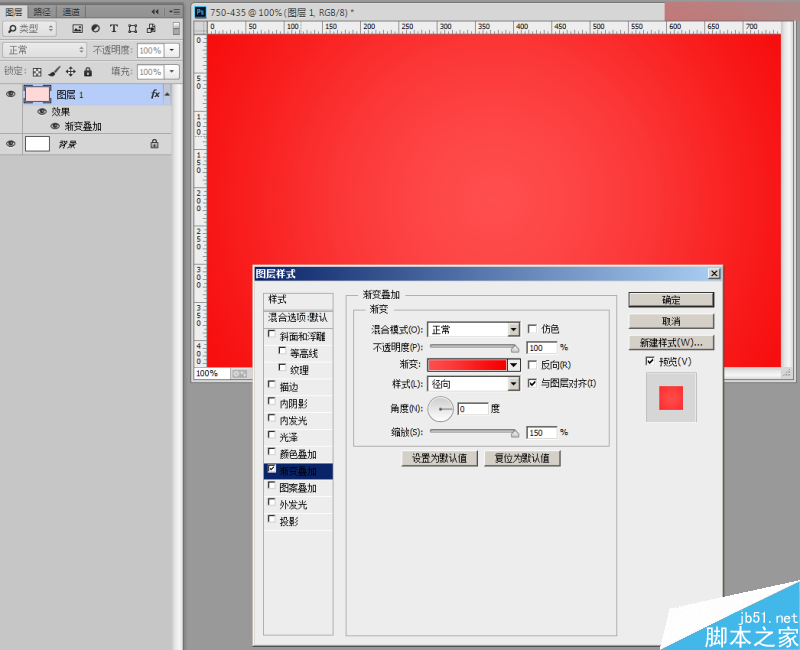
Task: Click the lock-all padlock icon
Action: pos(88,71)
